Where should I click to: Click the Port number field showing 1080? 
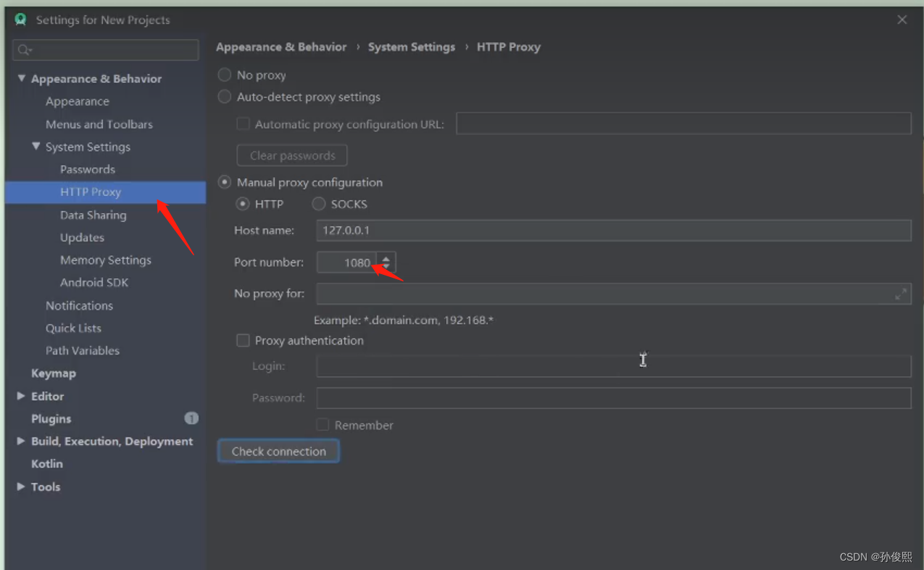click(x=348, y=263)
